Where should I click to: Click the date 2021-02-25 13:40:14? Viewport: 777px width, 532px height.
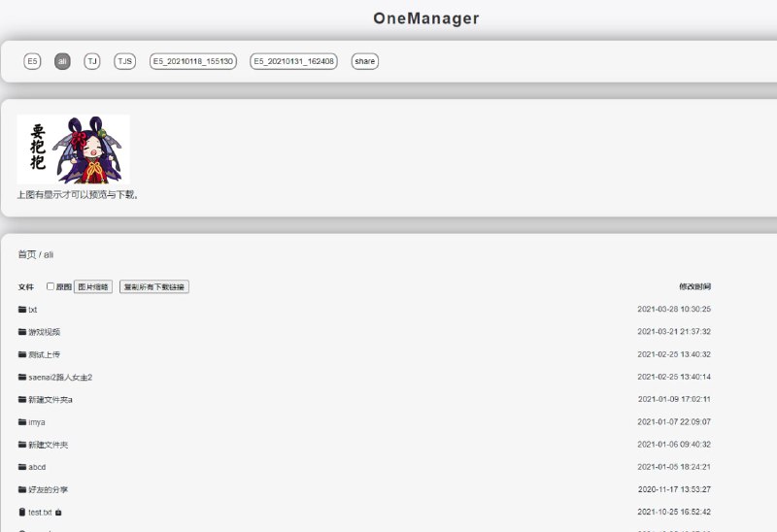click(674, 377)
